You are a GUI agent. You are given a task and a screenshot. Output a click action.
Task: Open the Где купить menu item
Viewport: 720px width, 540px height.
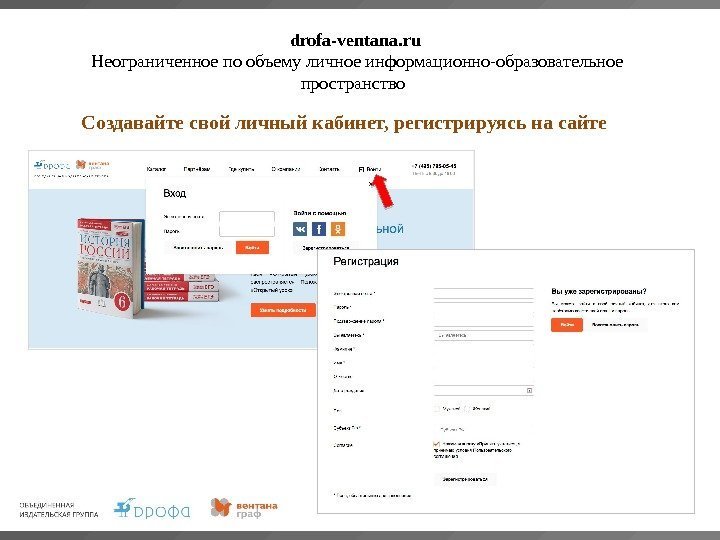coord(242,169)
